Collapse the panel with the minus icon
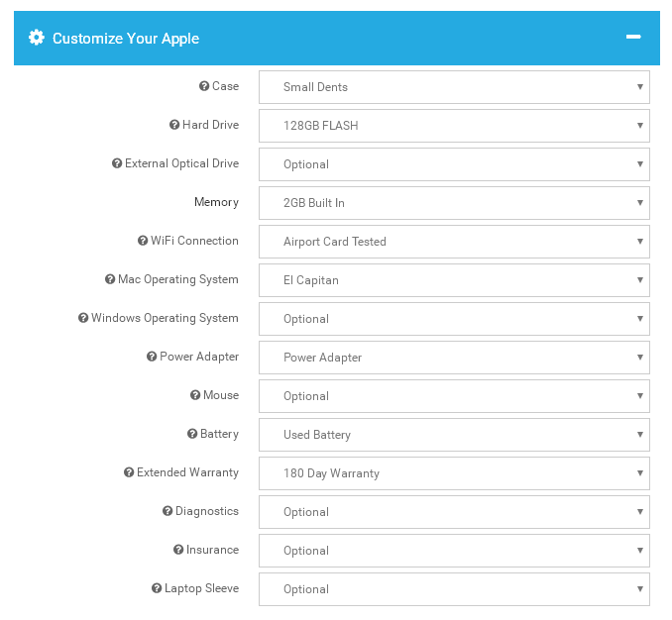Screen dimensions: 672x620 tap(633, 38)
